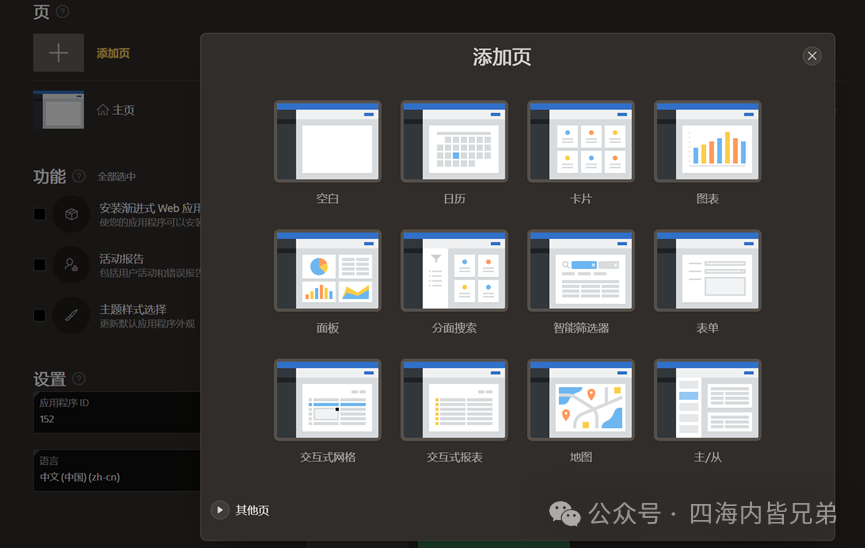Open help icon next to 设置 heading
Viewport: 865px width, 548px height.
point(79,379)
